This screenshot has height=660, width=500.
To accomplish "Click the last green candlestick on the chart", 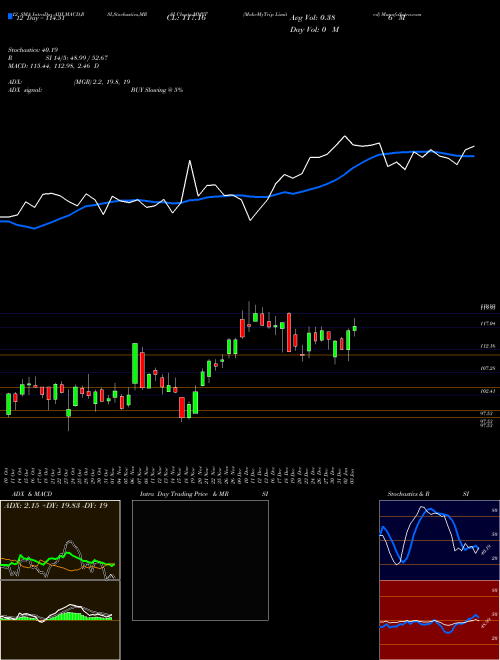I will [355, 328].
